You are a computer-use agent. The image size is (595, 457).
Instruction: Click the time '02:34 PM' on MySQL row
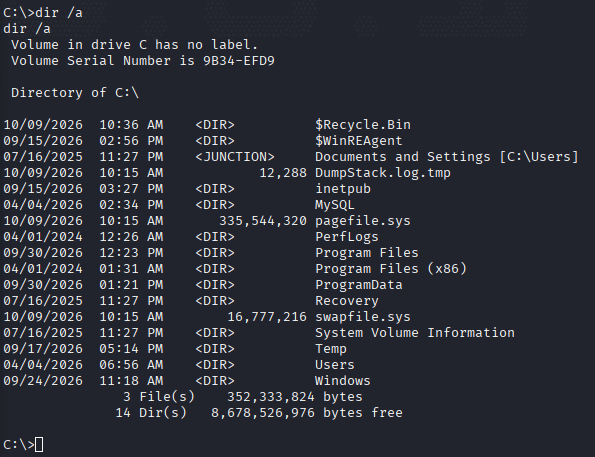pos(131,205)
